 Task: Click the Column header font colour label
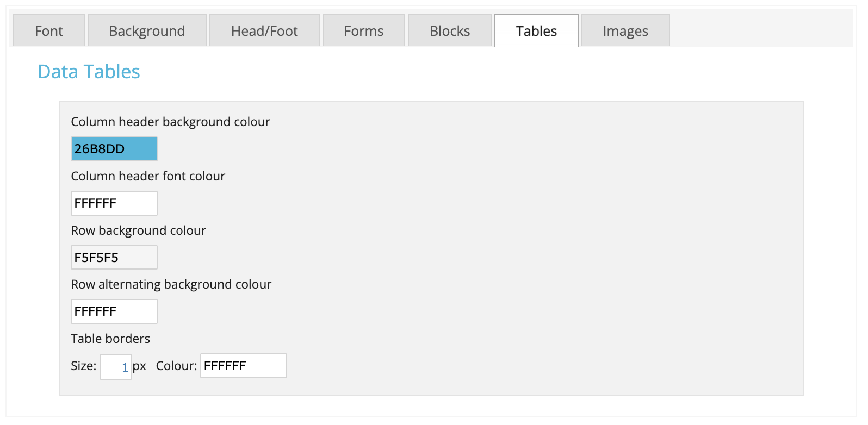(148, 176)
